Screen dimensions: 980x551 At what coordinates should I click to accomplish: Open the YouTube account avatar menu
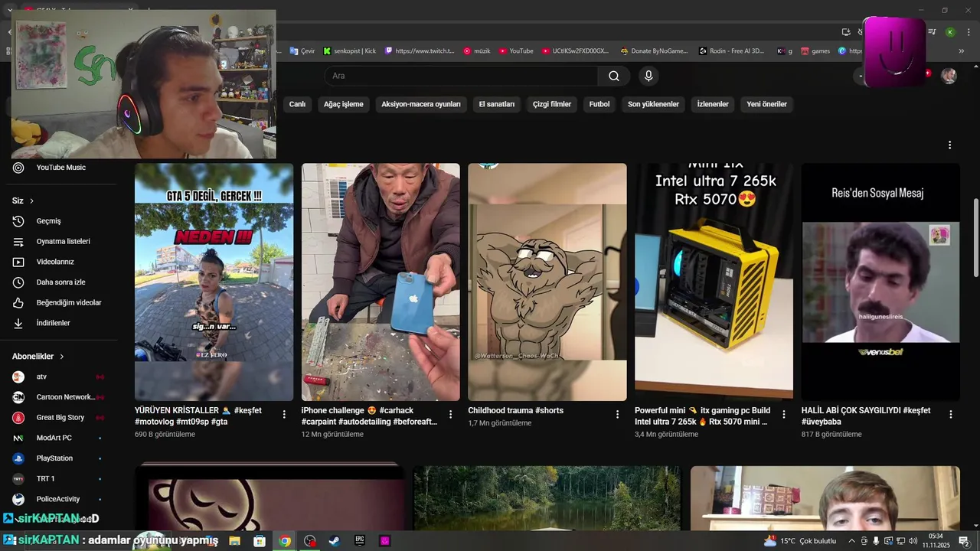coord(949,76)
